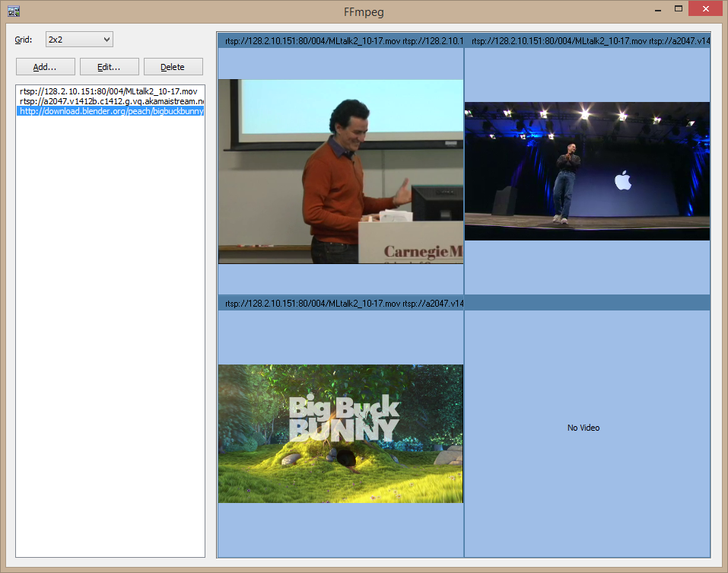Select the MLtalk2_10-17.mov stream in list
Image resolution: width=728 pixels, height=573 pixels.
(109, 91)
